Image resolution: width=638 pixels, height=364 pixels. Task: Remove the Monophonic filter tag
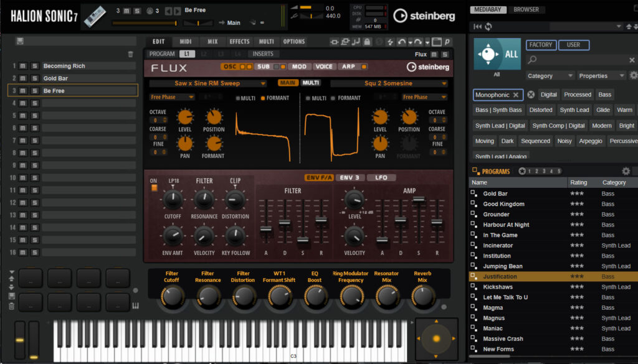tap(515, 95)
